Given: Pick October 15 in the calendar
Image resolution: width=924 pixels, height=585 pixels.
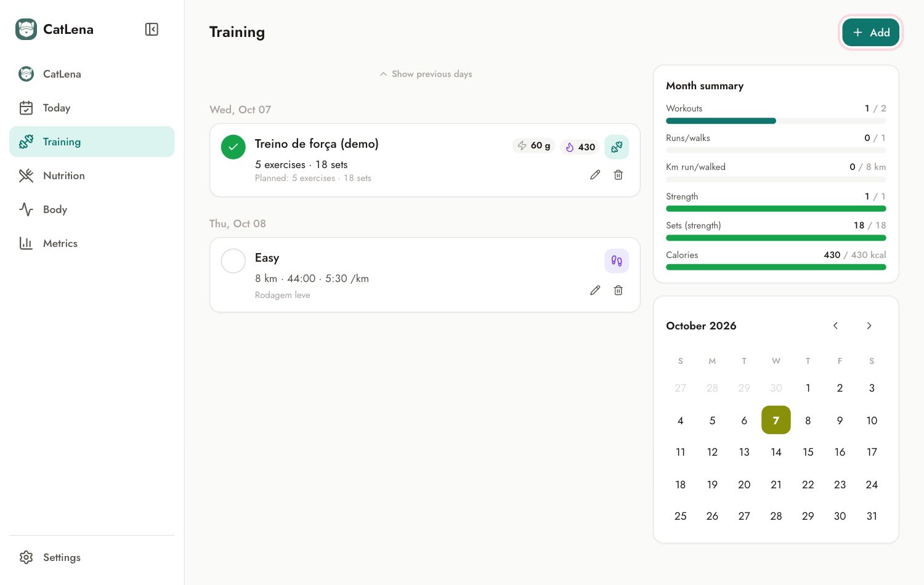Looking at the screenshot, I should (x=808, y=452).
